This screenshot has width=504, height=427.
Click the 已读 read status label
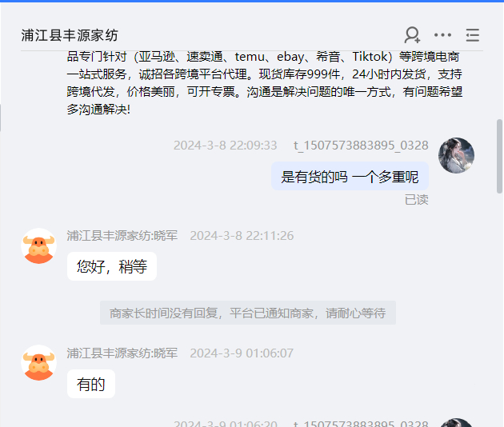pos(417,200)
